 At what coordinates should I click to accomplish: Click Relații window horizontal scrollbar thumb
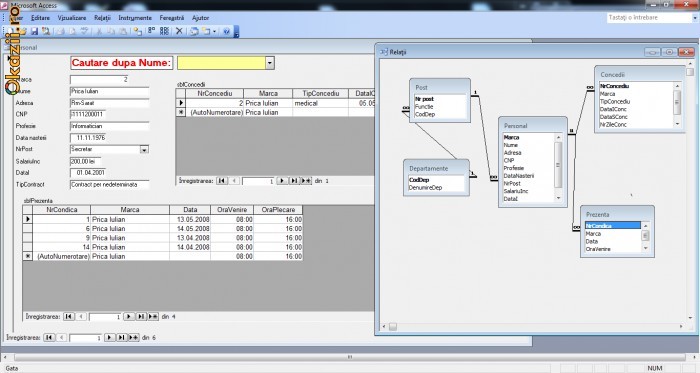pos(393,327)
